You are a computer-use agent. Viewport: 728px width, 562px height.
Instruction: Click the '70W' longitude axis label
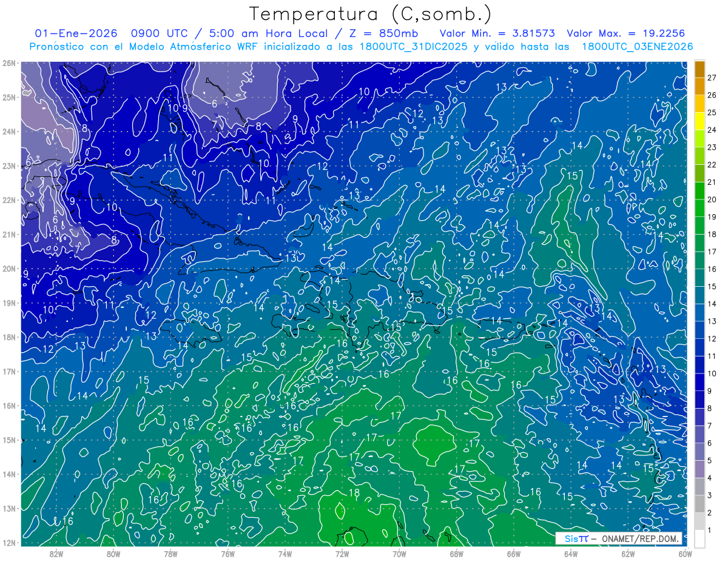coord(399,554)
